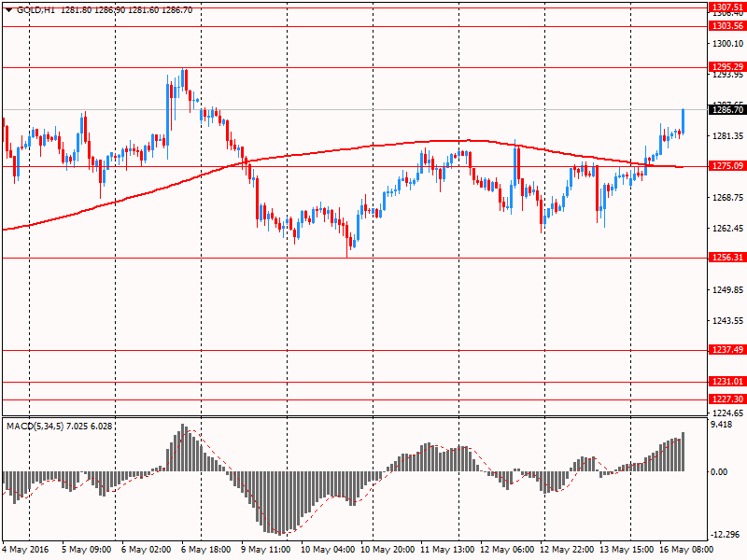Click the 5 May 09:00 time label
The image size is (747, 560).
pyautogui.click(x=86, y=550)
